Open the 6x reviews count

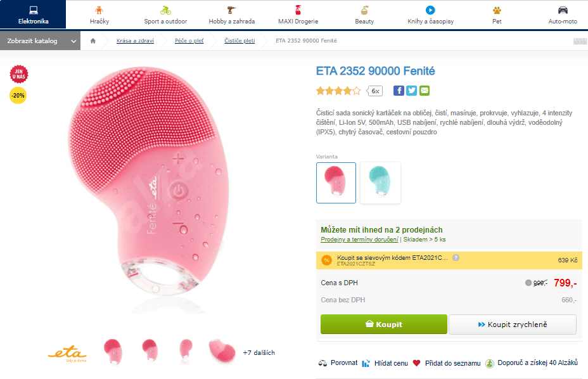click(375, 91)
